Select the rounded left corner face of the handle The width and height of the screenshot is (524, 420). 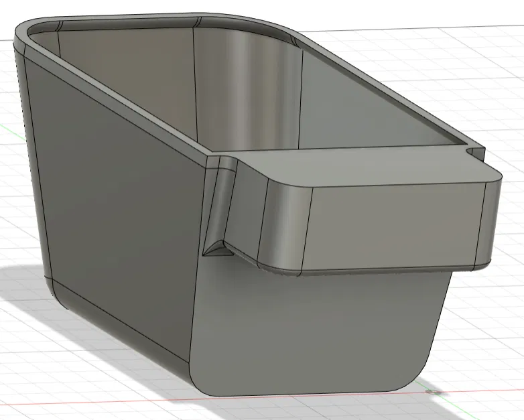click(x=284, y=228)
